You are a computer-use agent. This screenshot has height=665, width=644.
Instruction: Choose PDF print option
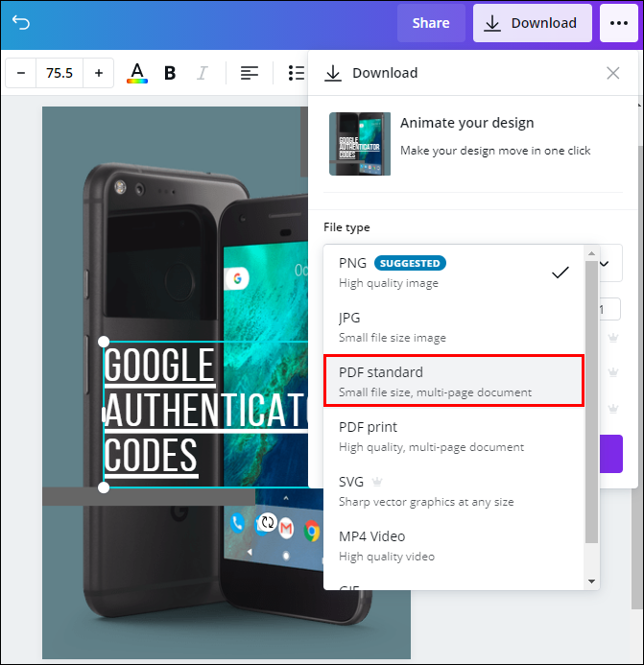(x=454, y=437)
